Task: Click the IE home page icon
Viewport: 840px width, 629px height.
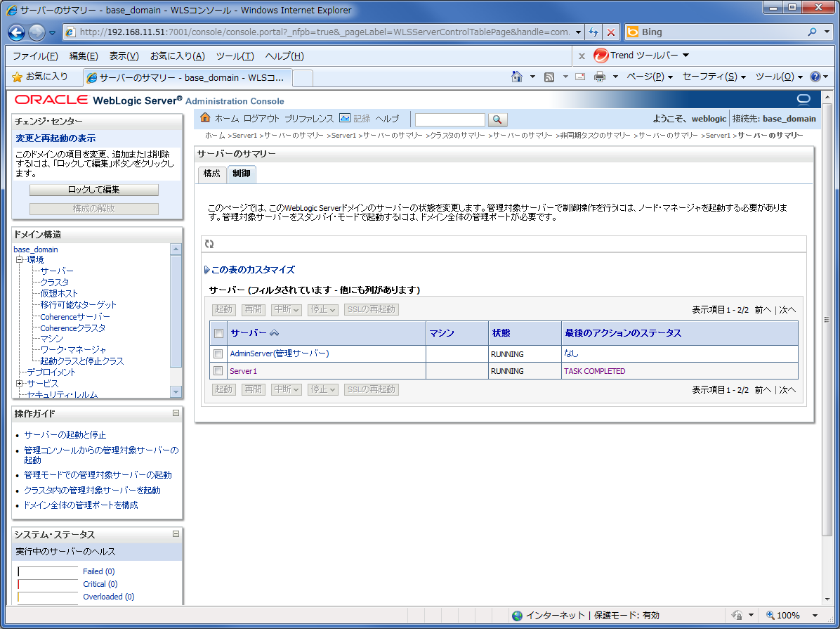Action: pos(516,77)
